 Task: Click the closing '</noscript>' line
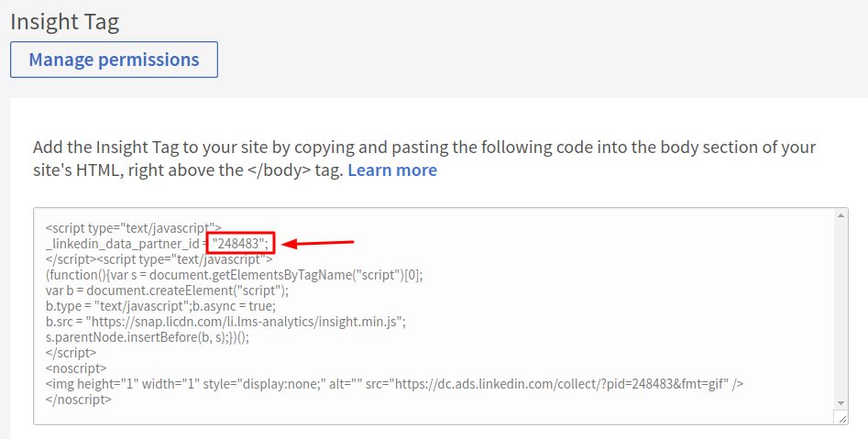(79, 400)
